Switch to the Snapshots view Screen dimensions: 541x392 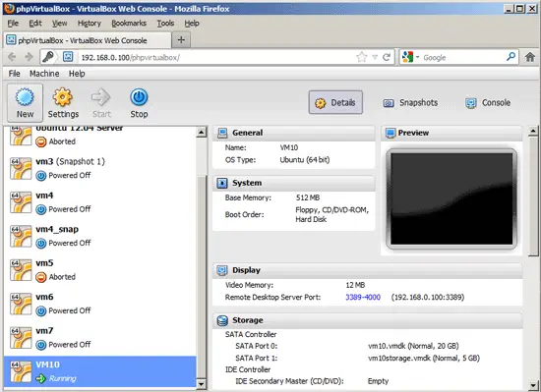tap(410, 102)
